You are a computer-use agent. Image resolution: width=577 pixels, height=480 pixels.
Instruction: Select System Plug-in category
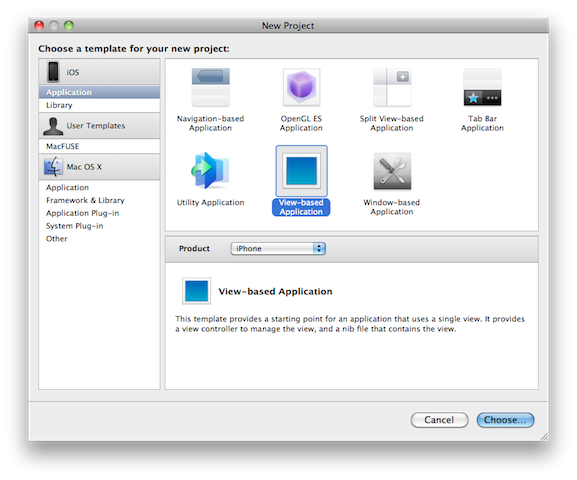click(x=75, y=226)
